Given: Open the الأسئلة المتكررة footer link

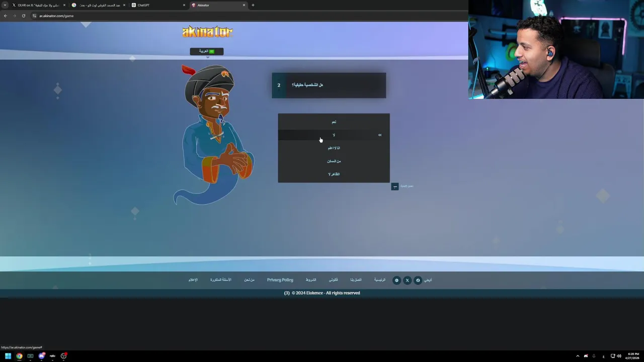Looking at the screenshot, I should pos(221,280).
